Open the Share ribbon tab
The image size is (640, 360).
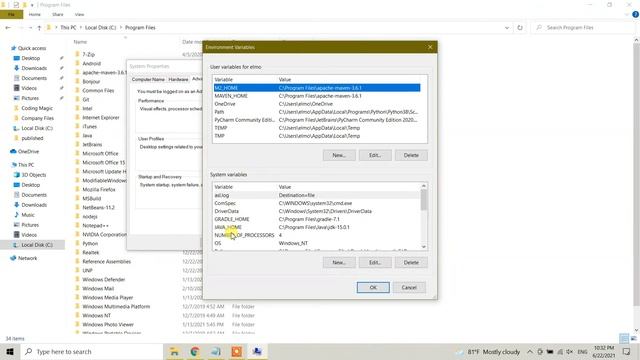(58, 15)
